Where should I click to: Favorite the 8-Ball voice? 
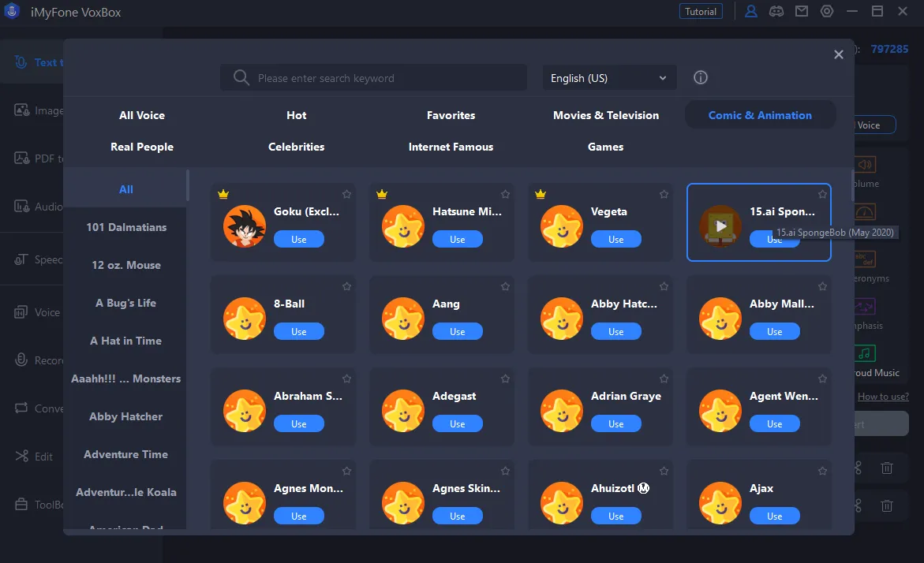coord(346,287)
